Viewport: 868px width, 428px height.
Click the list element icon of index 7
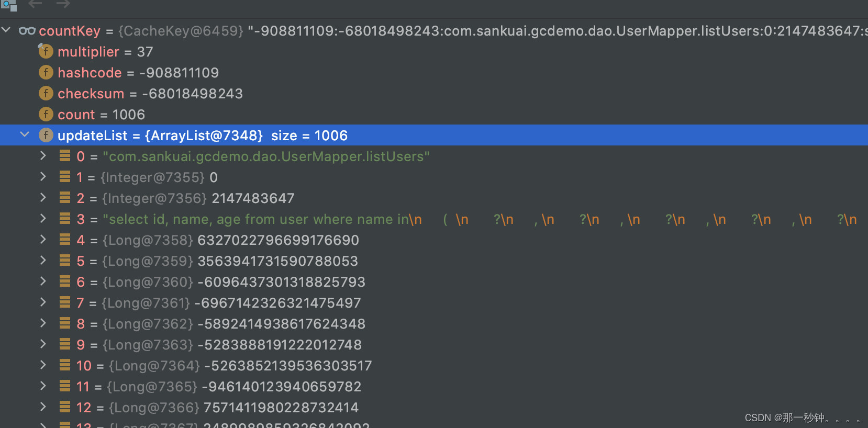[x=65, y=302]
